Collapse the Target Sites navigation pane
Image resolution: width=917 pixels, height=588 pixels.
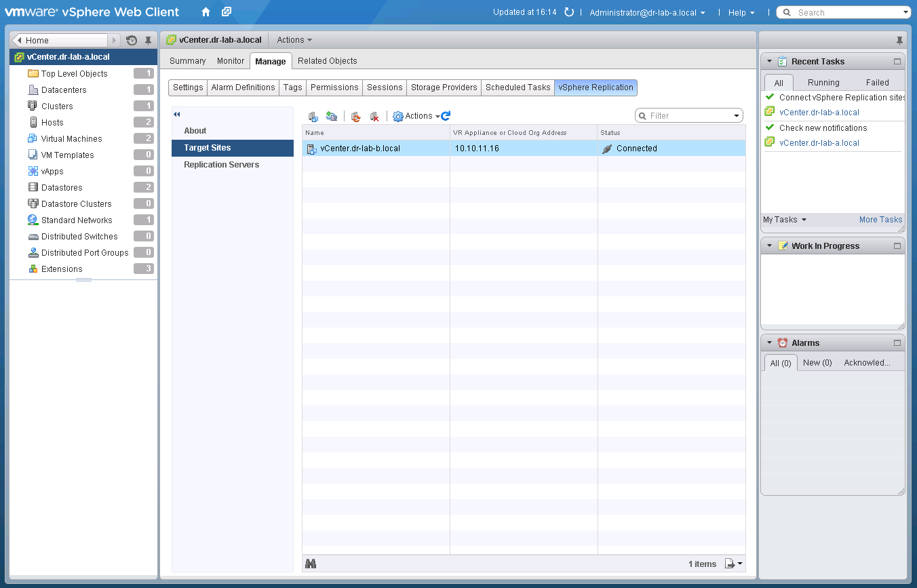(176, 114)
